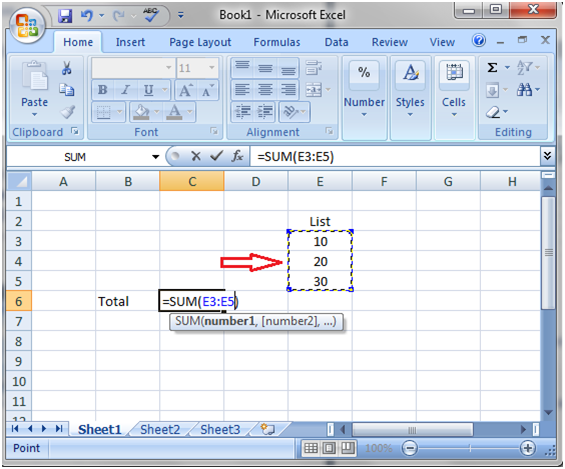Cancel formula entry with the X
The height and width of the screenshot is (469, 565).
pyautogui.click(x=196, y=156)
